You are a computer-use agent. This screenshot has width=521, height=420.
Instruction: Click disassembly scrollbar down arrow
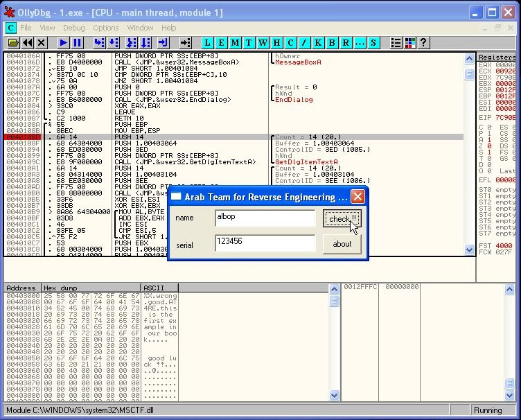click(x=469, y=250)
